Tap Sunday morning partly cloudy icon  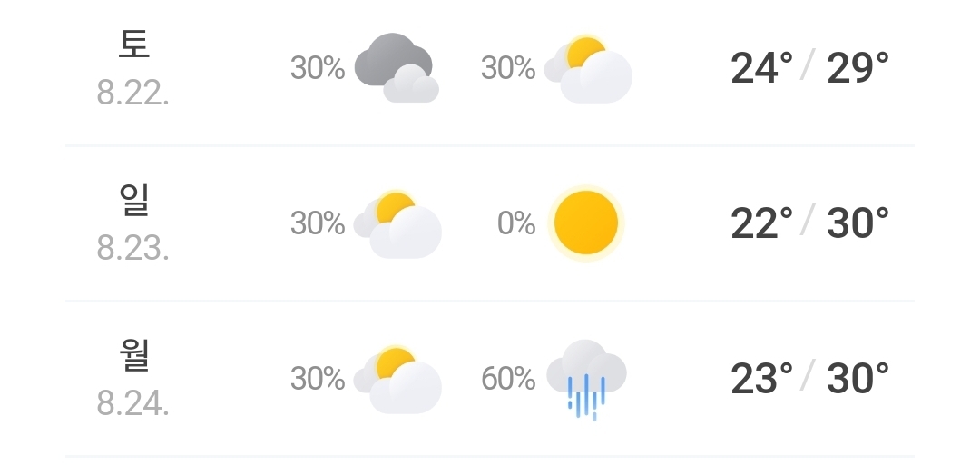click(x=397, y=223)
